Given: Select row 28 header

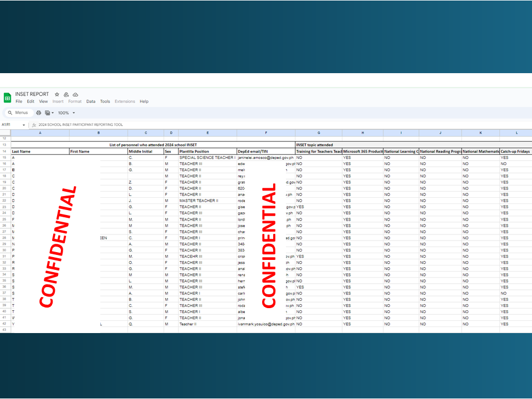Looking at the screenshot, I should [x=5, y=238].
